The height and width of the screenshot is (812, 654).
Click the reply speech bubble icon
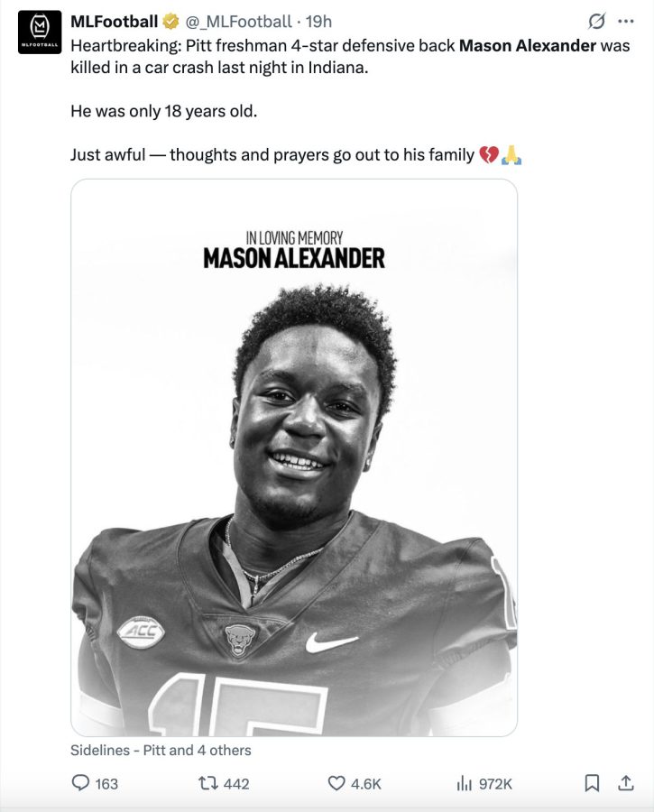click(80, 783)
